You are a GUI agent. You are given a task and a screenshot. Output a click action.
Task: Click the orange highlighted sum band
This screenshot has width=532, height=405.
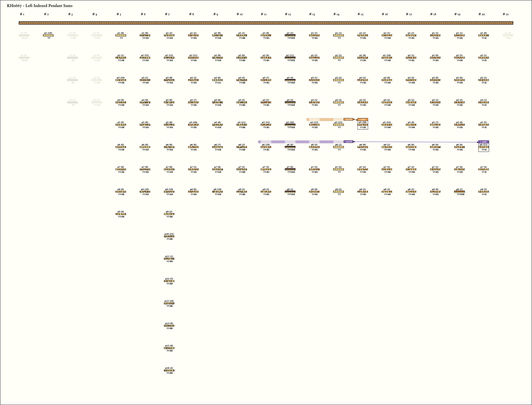point(325,119)
